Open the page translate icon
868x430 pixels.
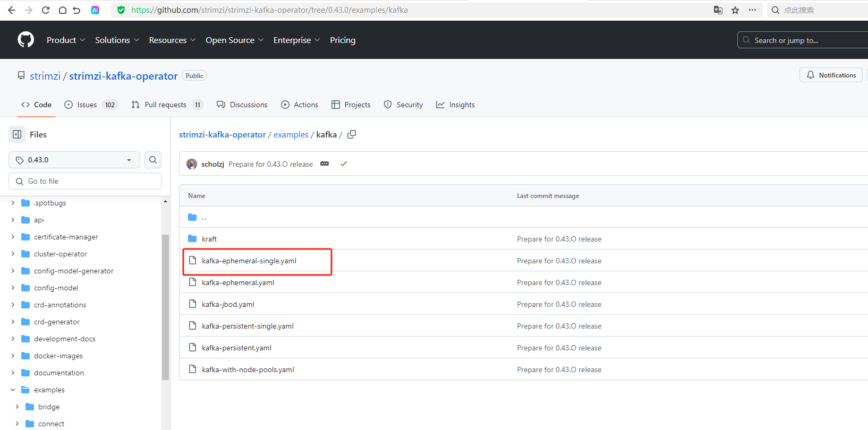(718, 10)
